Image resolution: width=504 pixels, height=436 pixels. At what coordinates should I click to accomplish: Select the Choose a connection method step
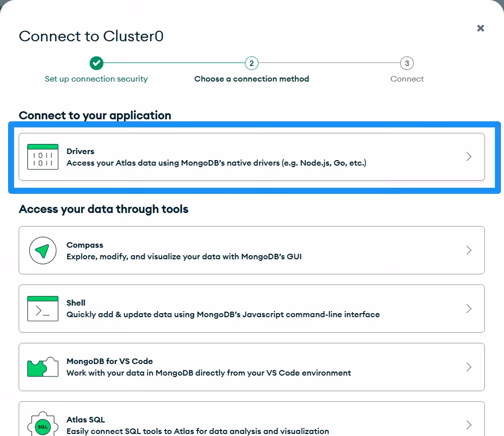coord(251,79)
